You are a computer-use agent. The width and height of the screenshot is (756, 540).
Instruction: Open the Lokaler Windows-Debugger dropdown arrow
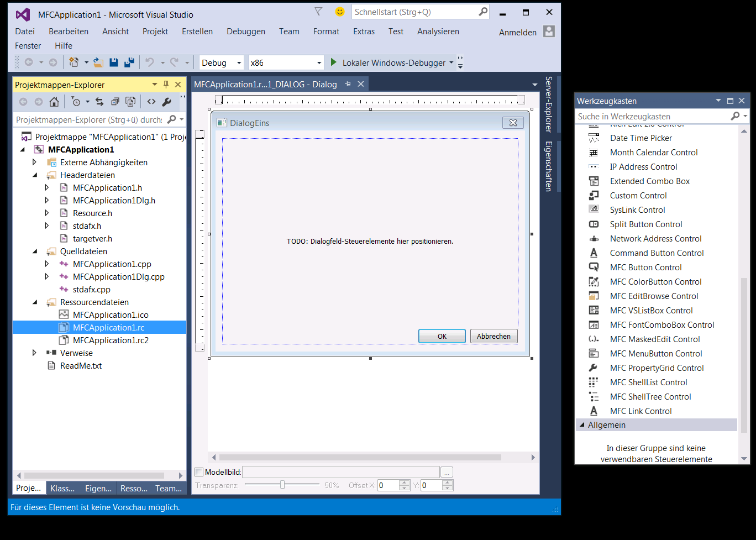pos(452,62)
